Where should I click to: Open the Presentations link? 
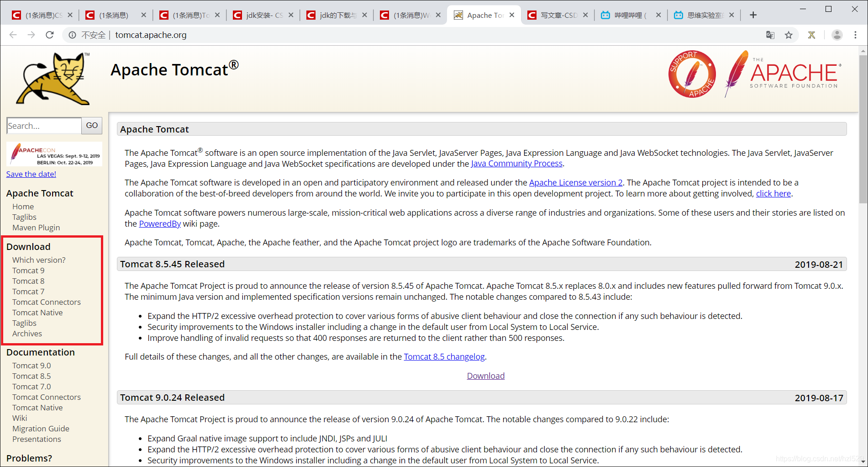[x=37, y=439]
